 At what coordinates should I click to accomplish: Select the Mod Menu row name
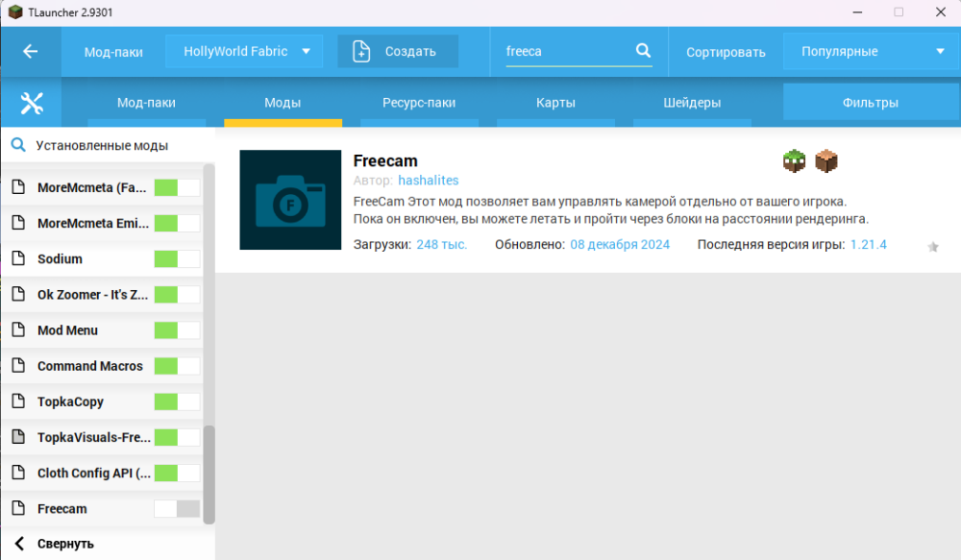coord(67,330)
